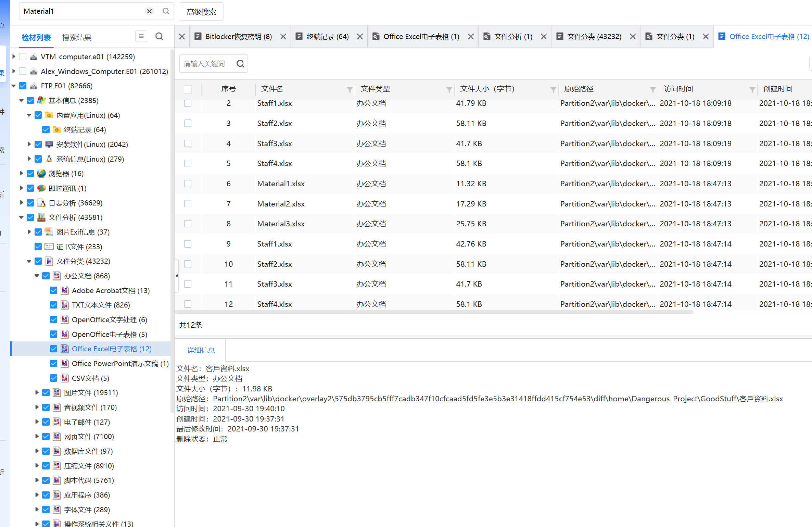Uncheck the TXT文本文件 (826) checkbox
Image resolution: width=812 pixels, height=527 pixels.
(x=54, y=305)
